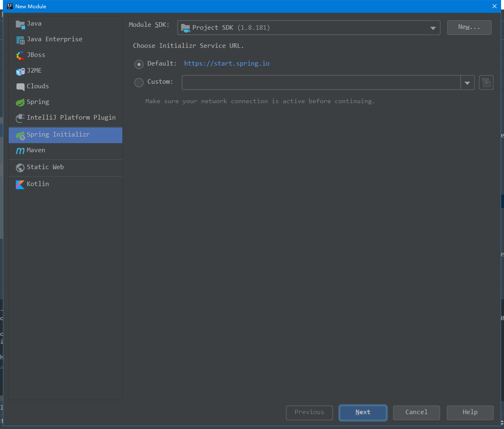Choose the J2ME module type
The image size is (504, 429).
pos(66,71)
